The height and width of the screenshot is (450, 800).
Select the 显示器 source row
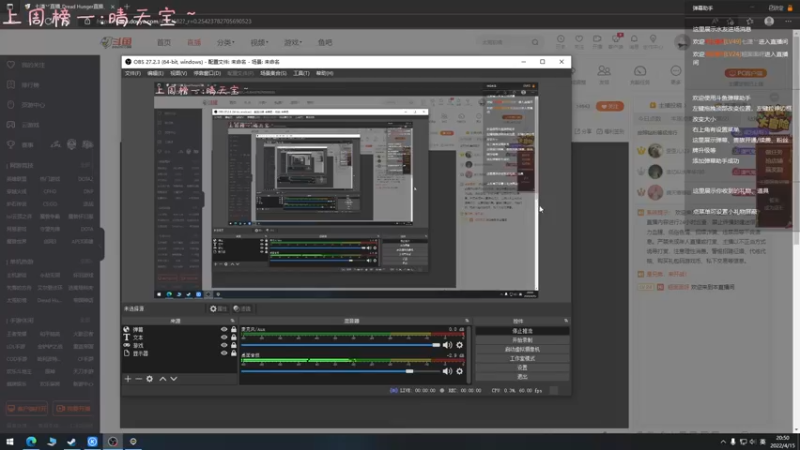point(180,353)
